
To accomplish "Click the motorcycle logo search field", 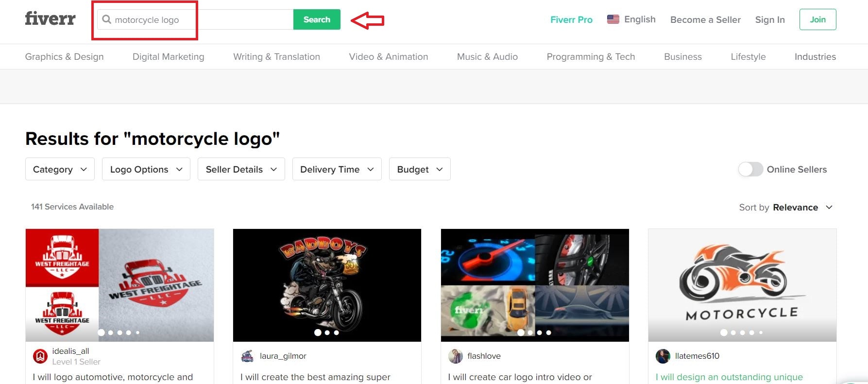I will coord(195,19).
